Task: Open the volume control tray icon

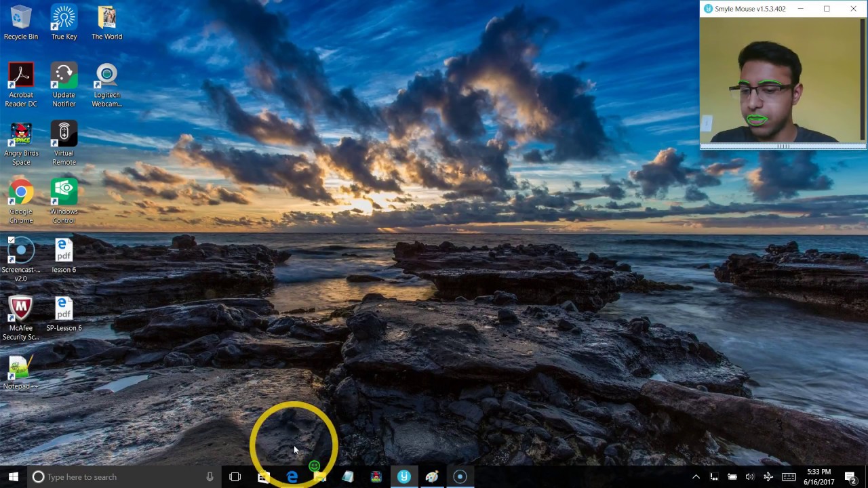Action: (749, 476)
